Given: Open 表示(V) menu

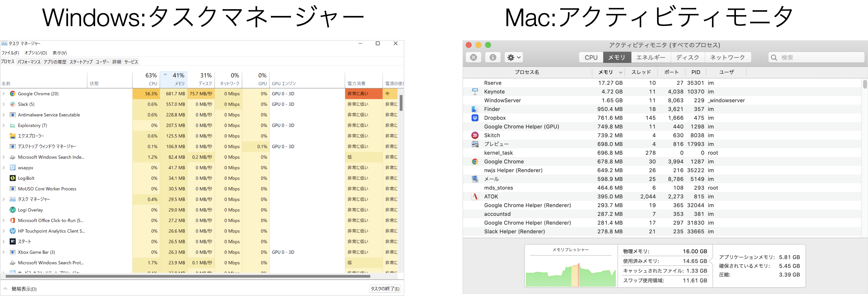Looking at the screenshot, I should pyautogui.click(x=60, y=53).
